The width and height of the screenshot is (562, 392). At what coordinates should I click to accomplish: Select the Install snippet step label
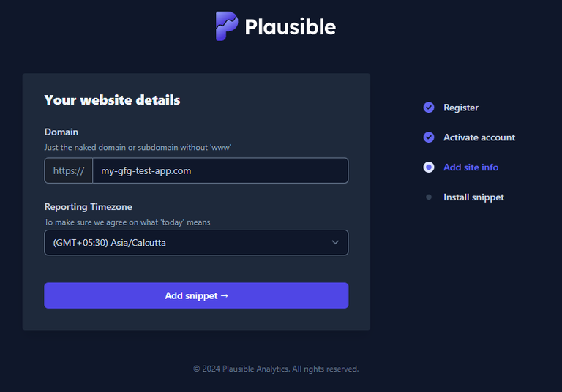pyautogui.click(x=473, y=197)
